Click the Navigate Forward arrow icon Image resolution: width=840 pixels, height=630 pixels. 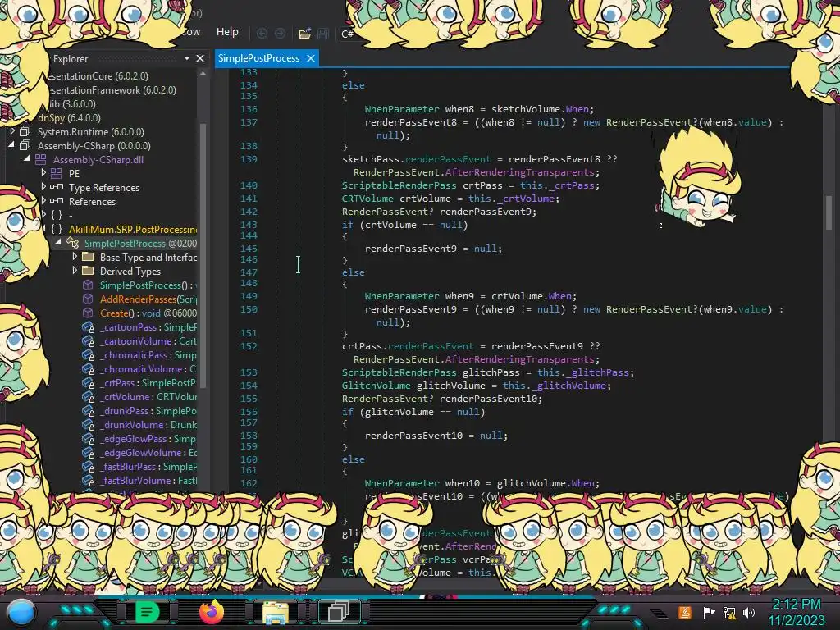(x=281, y=33)
